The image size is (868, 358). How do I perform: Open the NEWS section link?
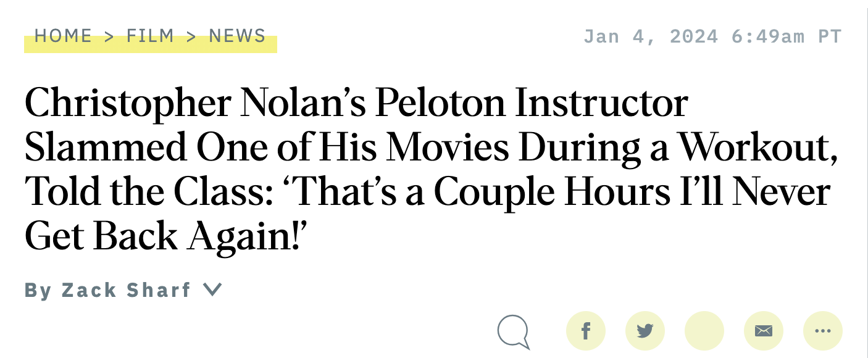(x=237, y=36)
